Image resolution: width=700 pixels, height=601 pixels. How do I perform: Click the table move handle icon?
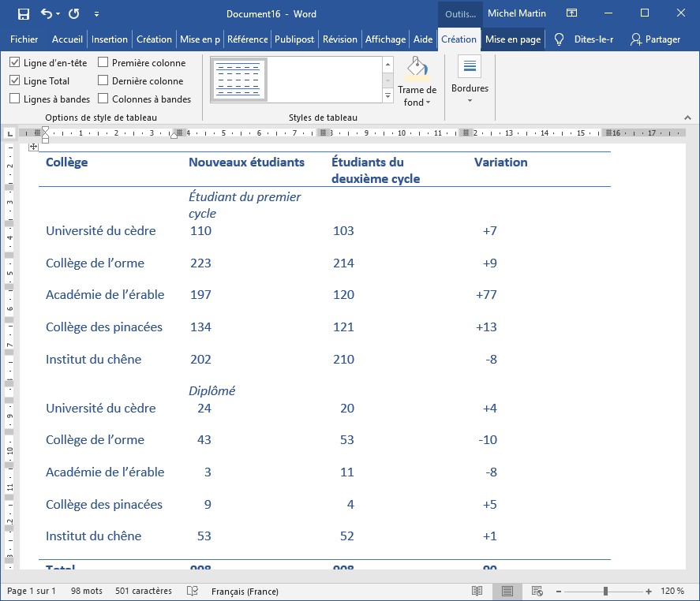pos(33,147)
